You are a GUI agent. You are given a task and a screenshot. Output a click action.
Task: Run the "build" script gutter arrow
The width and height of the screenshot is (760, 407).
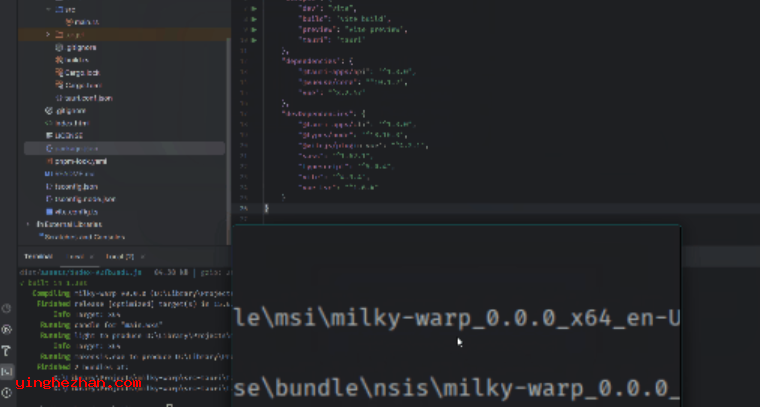pyautogui.click(x=254, y=19)
